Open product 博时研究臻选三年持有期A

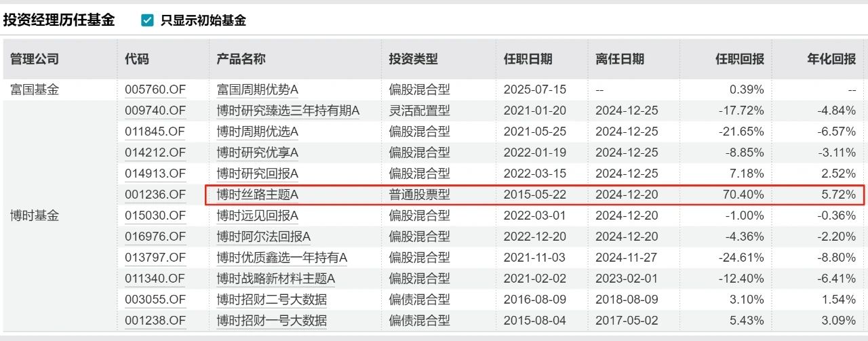click(288, 111)
